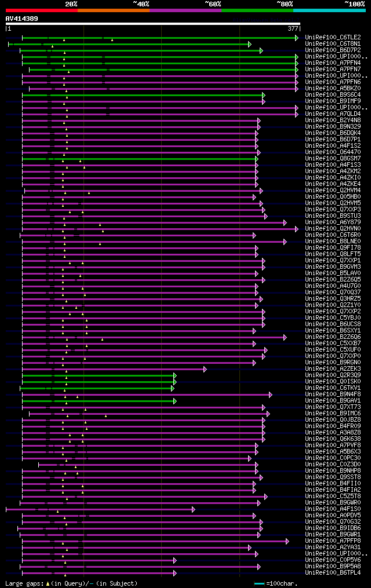Select the white AV414389 query bar
371x588 pixels.
152,24
